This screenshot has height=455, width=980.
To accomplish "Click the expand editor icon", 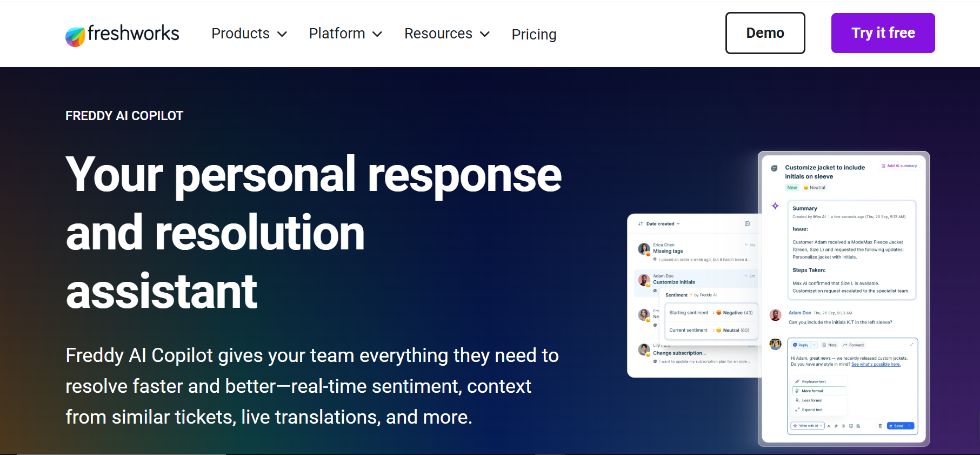I will point(911,345).
